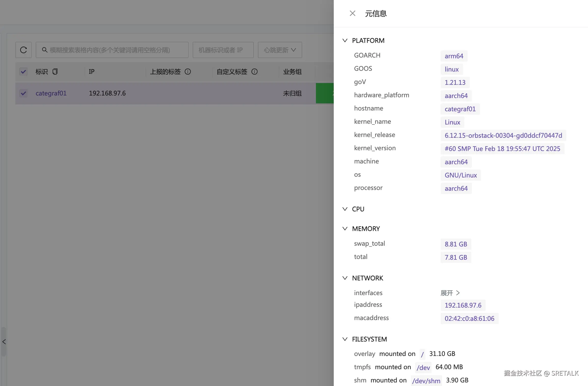Collapse the FILESYSTEM section

tap(345, 339)
